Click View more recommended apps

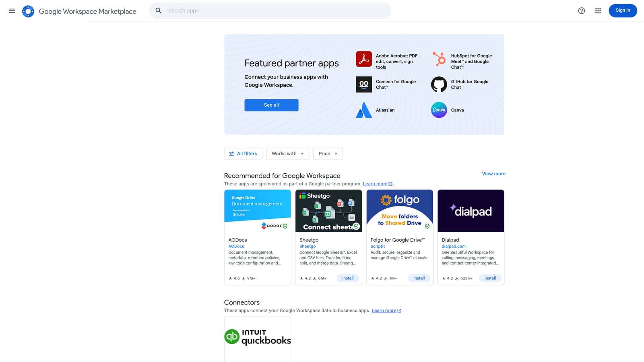point(493,174)
